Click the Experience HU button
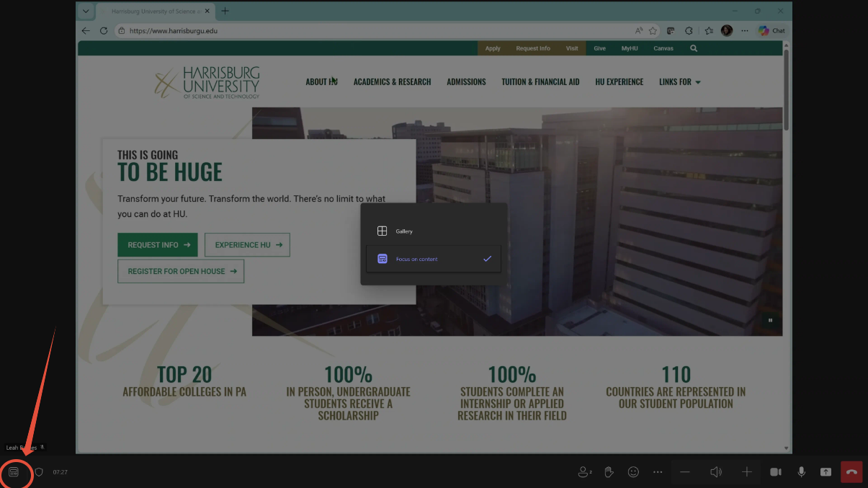 247,245
